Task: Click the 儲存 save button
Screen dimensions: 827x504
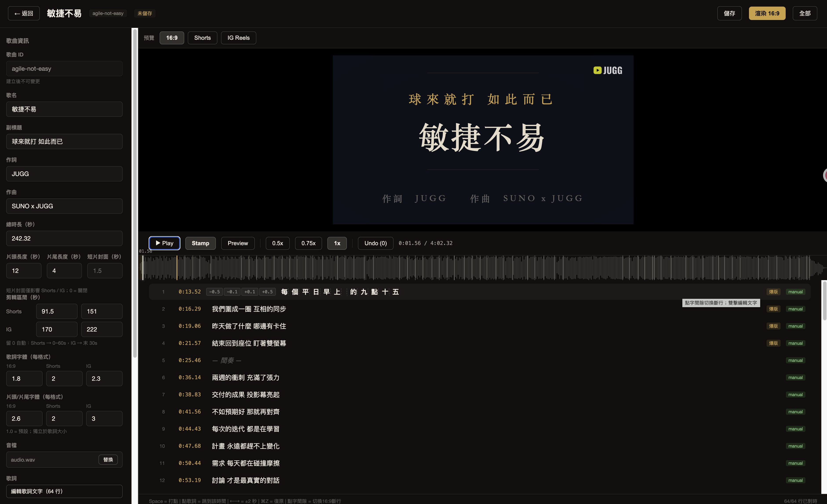Action: 729,13
